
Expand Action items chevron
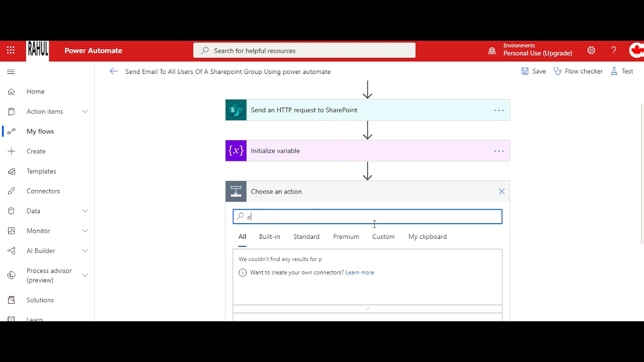pyautogui.click(x=85, y=112)
